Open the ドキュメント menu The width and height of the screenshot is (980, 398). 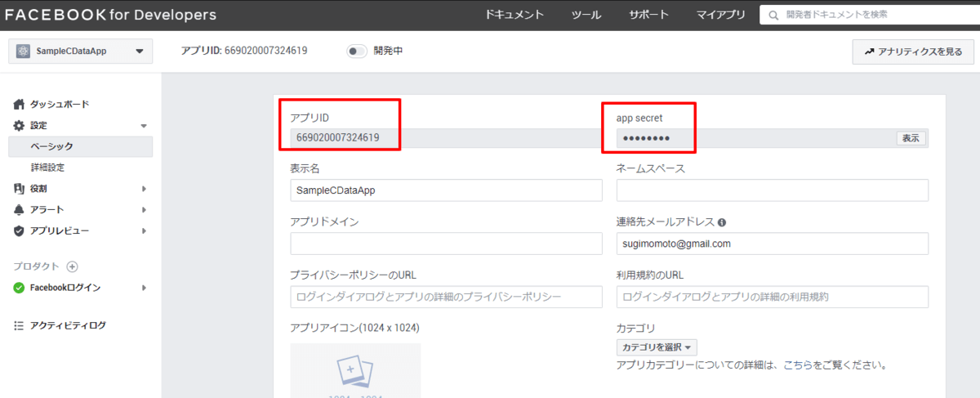point(514,15)
